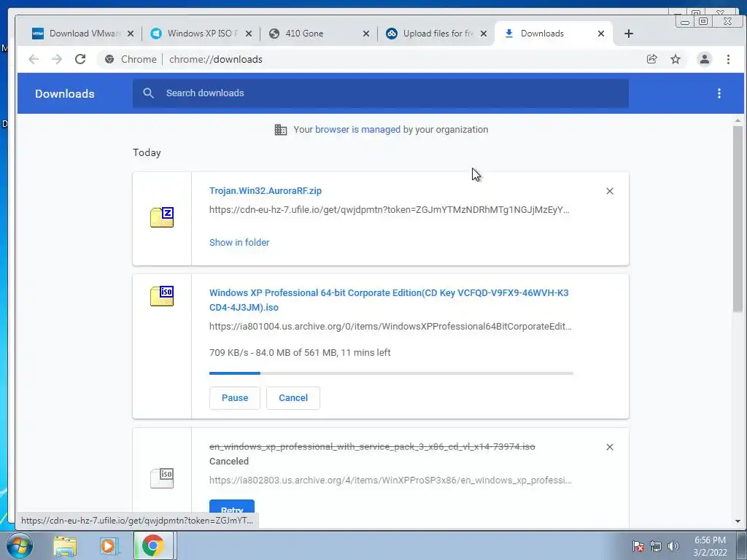747x560 pixels.
Task: Pause the Windows XP iso download
Action: 235,398
